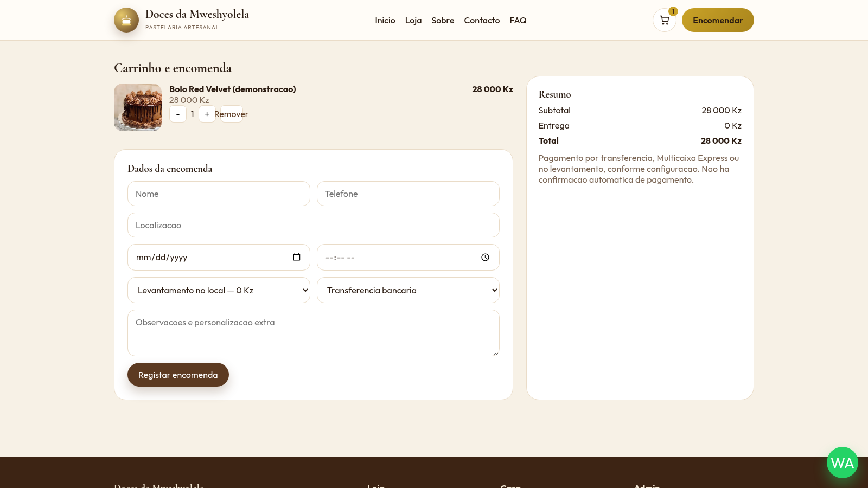Click the Doces da Mweshyolela title

coord(197,14)
